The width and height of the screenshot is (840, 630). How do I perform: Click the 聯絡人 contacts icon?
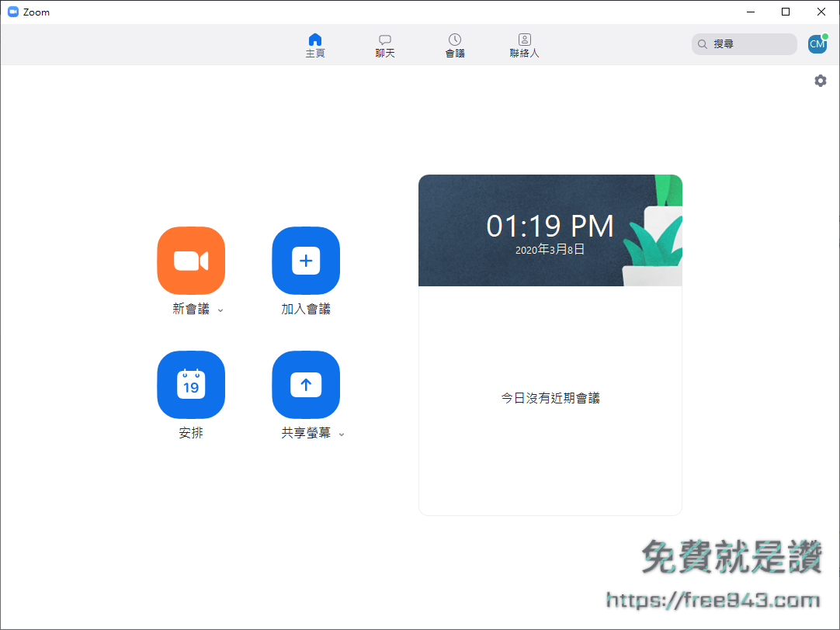524,39
